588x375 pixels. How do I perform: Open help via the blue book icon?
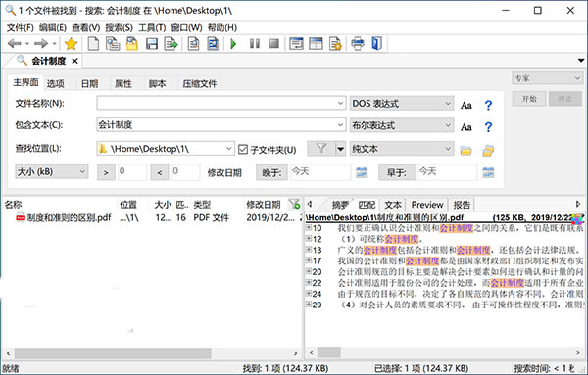376,44
